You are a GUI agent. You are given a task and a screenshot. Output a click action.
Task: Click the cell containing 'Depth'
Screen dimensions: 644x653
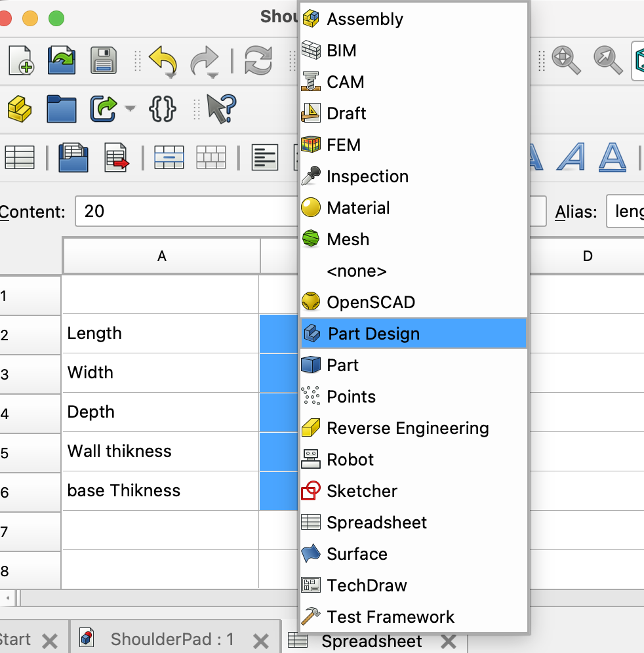point(161,412)
